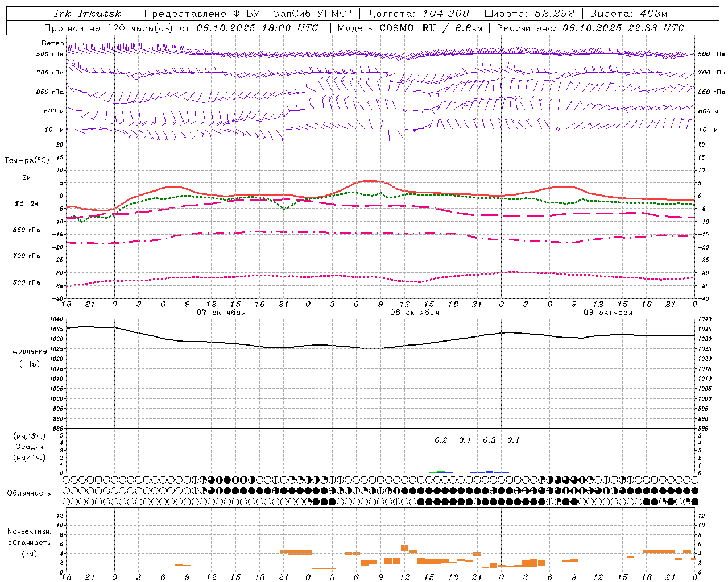Click the 500 гПа temperature legend entry
728x582 pixels.
coord(27,282)
